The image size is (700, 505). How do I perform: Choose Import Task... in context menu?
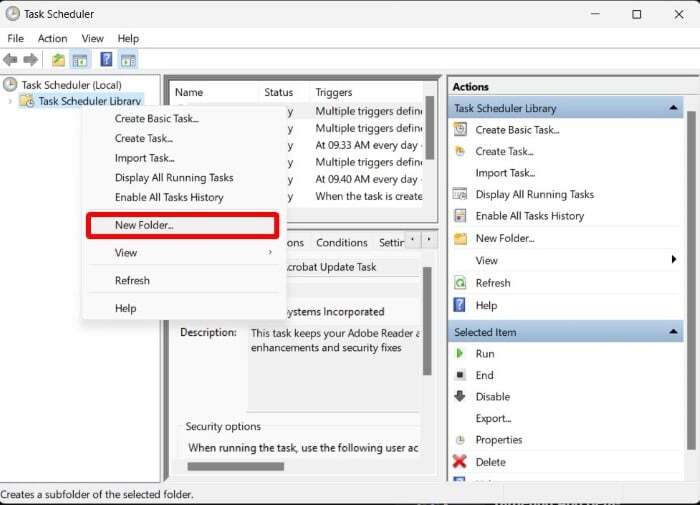183,158
